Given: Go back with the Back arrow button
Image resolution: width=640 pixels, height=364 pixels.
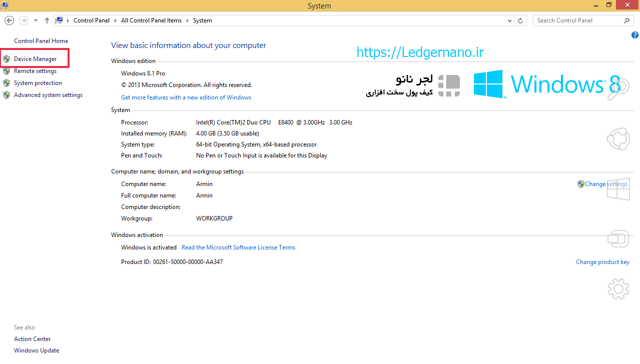Looking at the screenshot, I should 9,20.
